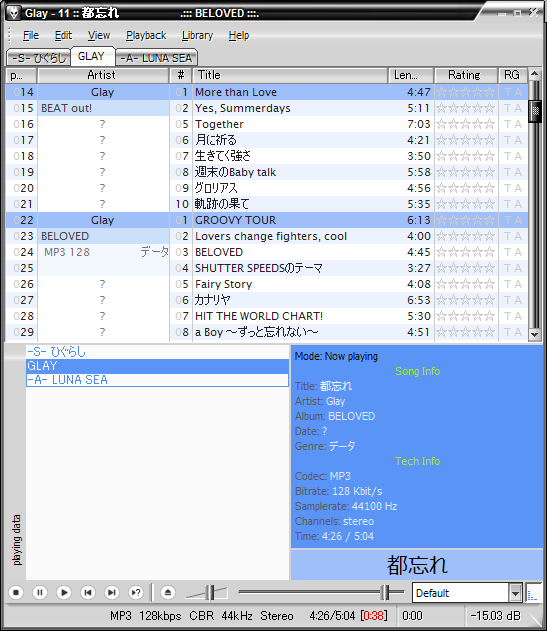Image resolution: width=547 pixels, height=631 pixels.
Task: Open the Default playback order dropdown
Action: tap(515, 593)
